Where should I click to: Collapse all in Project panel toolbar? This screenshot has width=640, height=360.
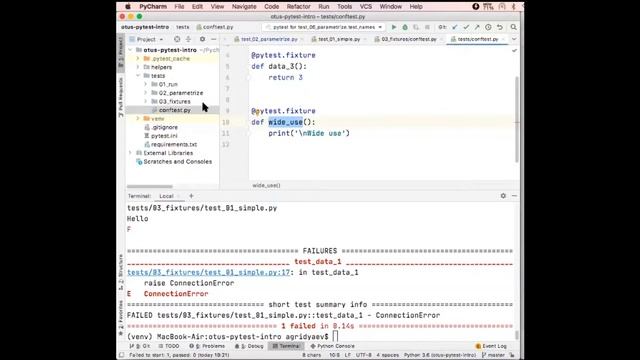(x=188, y=39)
